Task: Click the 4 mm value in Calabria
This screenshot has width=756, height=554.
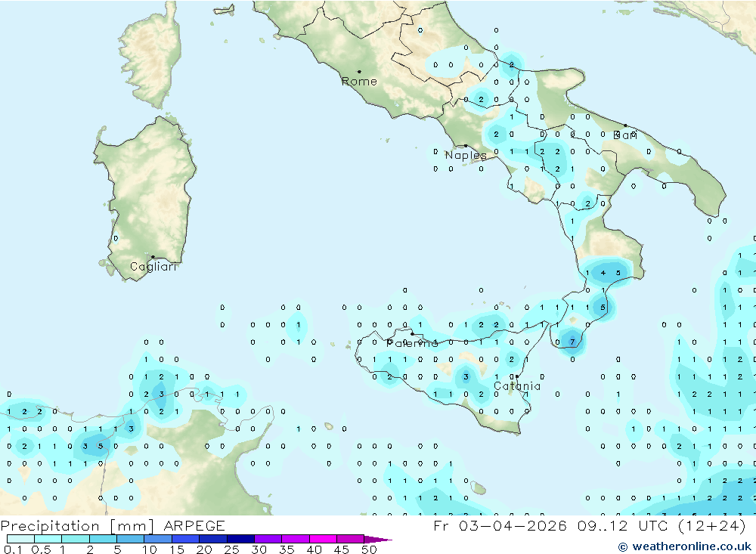Action: 603,273
